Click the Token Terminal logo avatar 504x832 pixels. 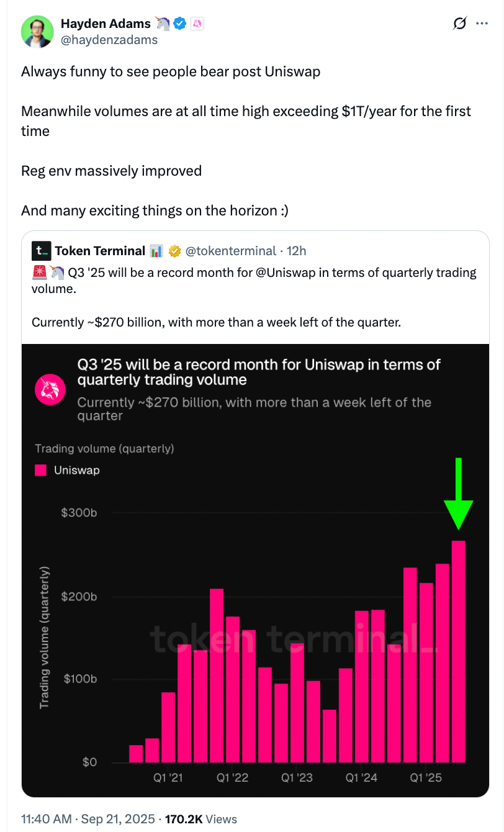point(41,251)
